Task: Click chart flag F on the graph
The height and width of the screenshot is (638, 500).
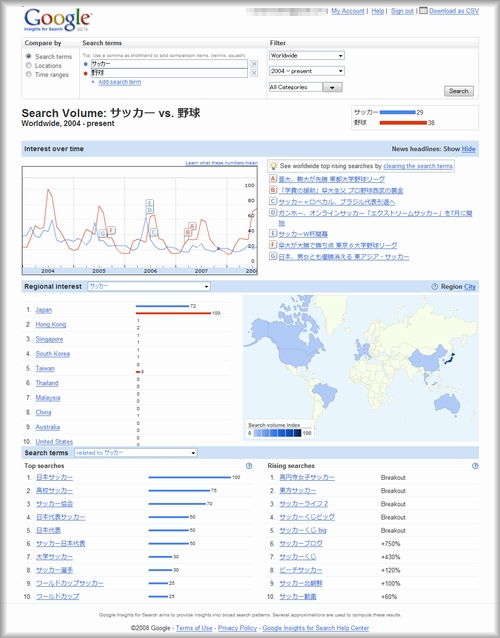Action: (111, 230)
